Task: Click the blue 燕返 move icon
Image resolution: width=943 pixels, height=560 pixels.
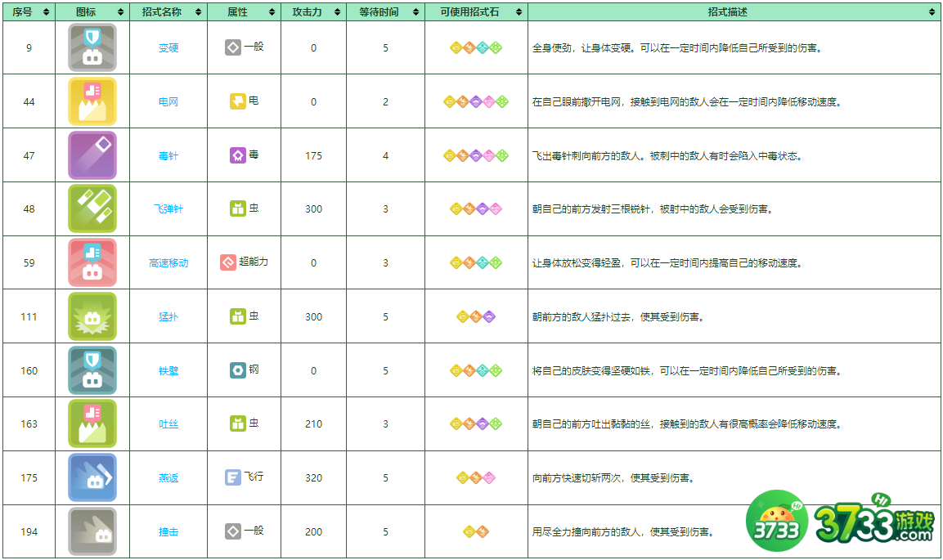Action: point(88,477)
